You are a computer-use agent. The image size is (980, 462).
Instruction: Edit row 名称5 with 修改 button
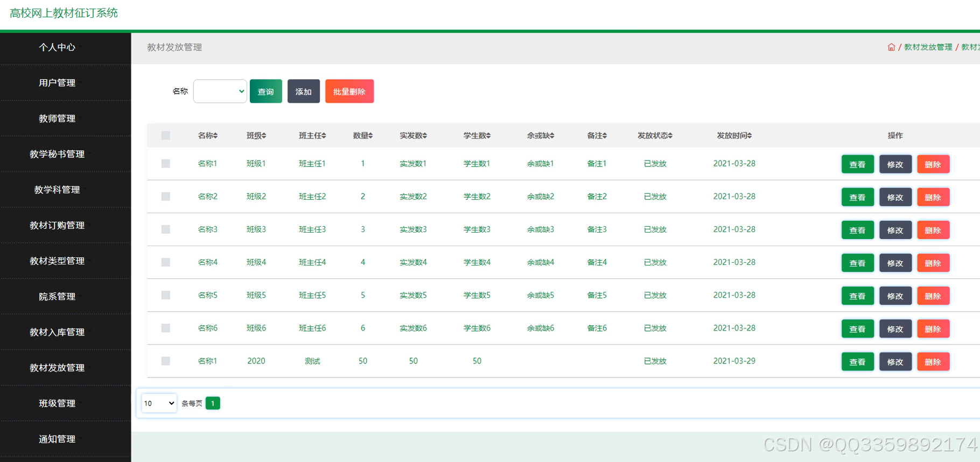click(x=895, y=296)
